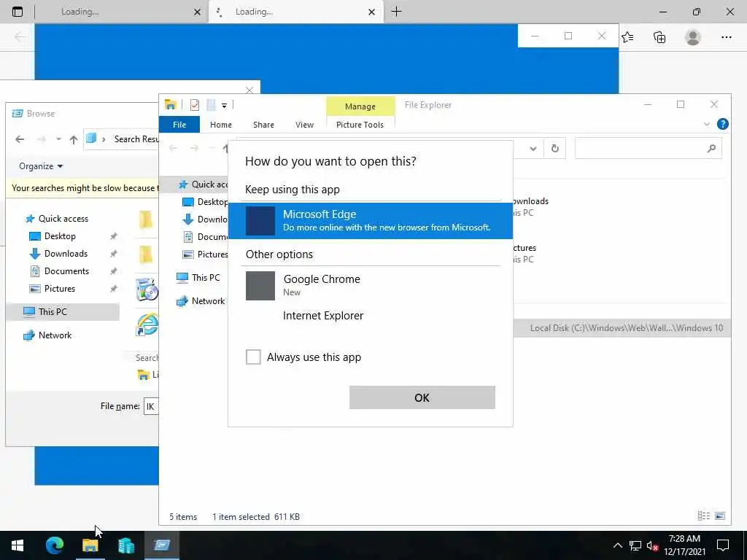Open the address bar history dropdown
This screenshot has width=747, height=560.
pyautogui.click(x=533, y=149)
